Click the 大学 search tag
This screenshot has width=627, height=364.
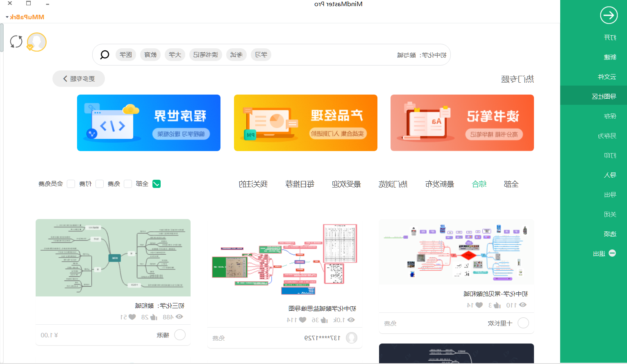click(175, 54)
